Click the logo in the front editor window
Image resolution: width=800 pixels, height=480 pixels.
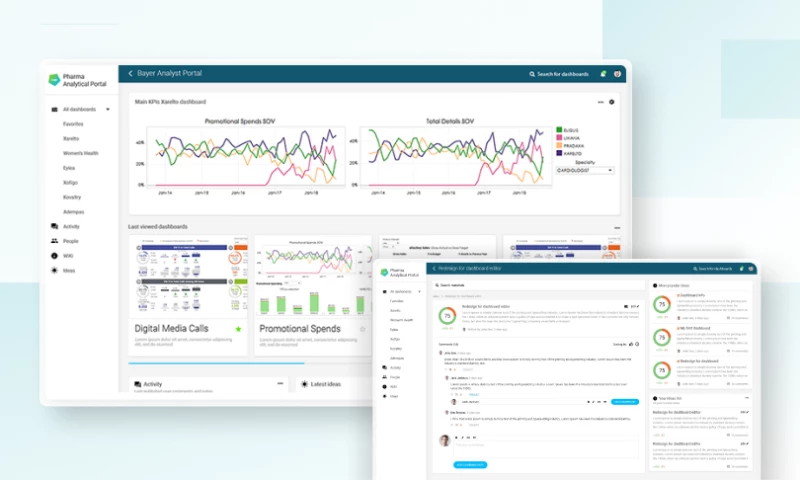385,273
